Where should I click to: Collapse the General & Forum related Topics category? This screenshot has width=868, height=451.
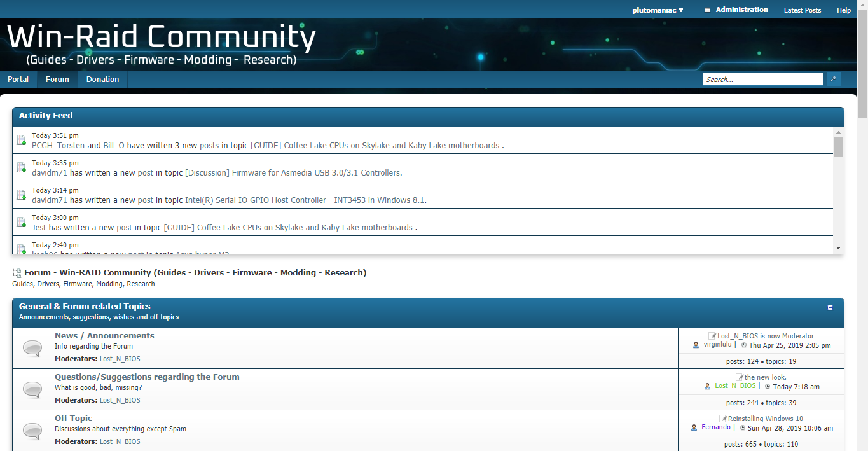(830, 307)
